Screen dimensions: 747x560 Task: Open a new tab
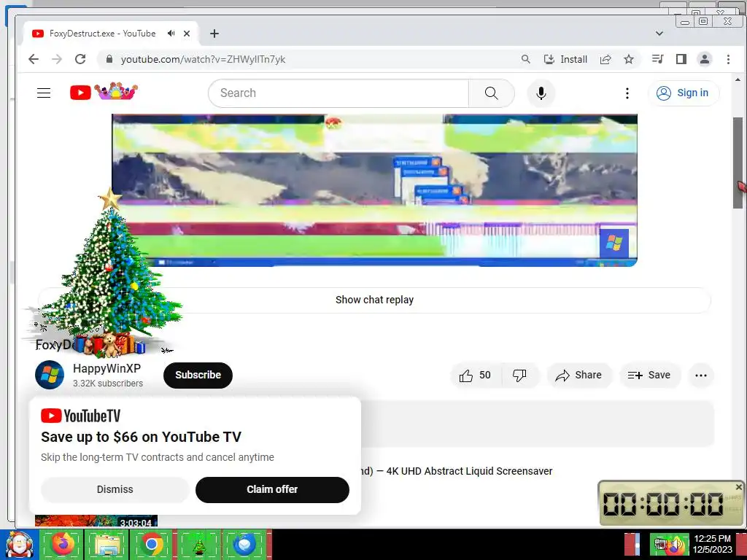pyautogui.click(x=214, y=34)
